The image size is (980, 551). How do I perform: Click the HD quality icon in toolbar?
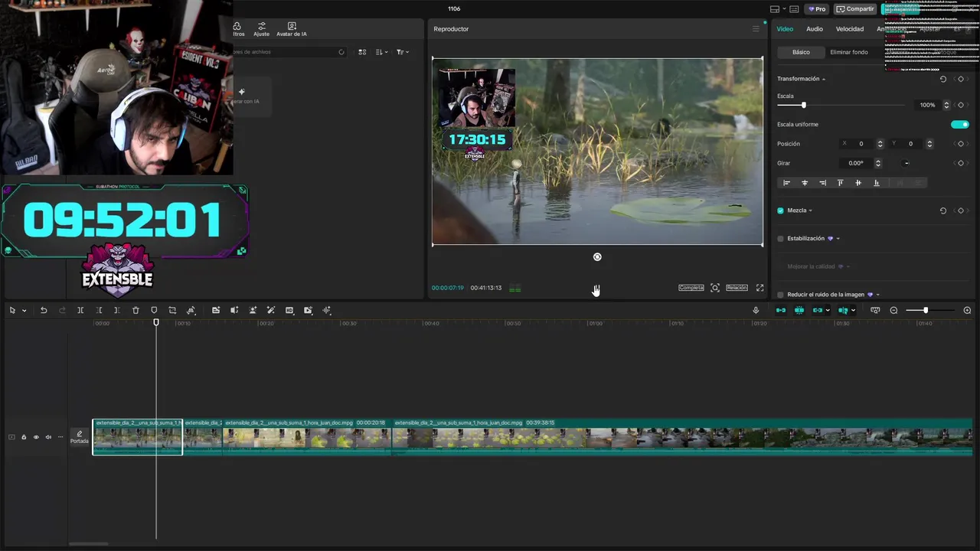(289, 310)
